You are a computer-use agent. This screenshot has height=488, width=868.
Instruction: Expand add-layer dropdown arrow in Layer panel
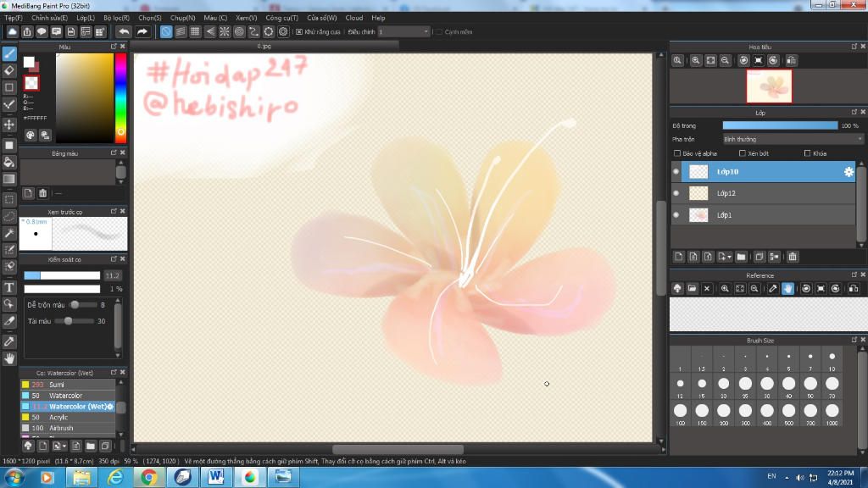(x=730, y=257)
